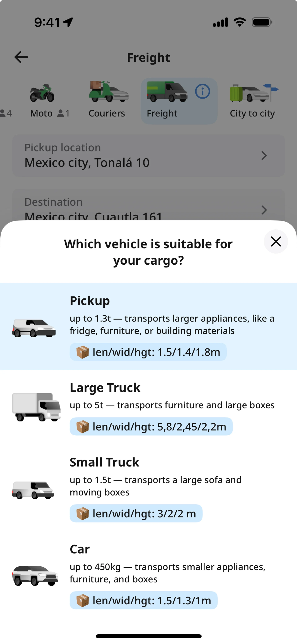
Task: Choose the Car option heading
Action: [x=80, y=549]
